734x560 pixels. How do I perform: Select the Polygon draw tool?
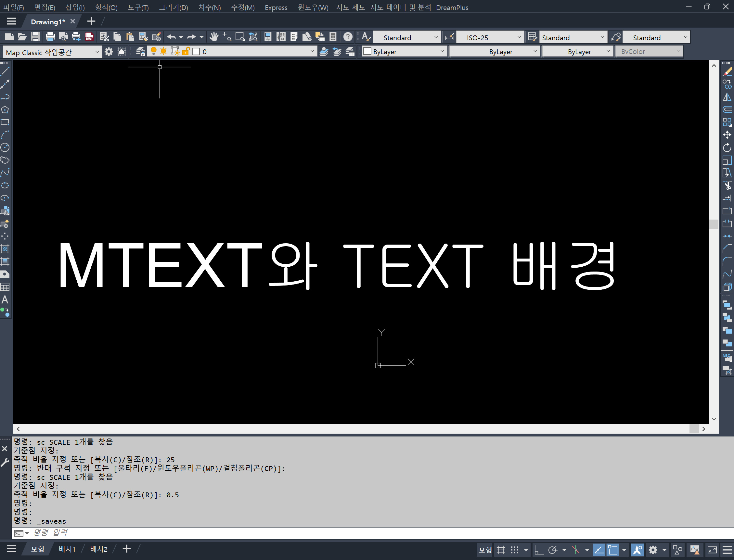(x=5, y=110)
